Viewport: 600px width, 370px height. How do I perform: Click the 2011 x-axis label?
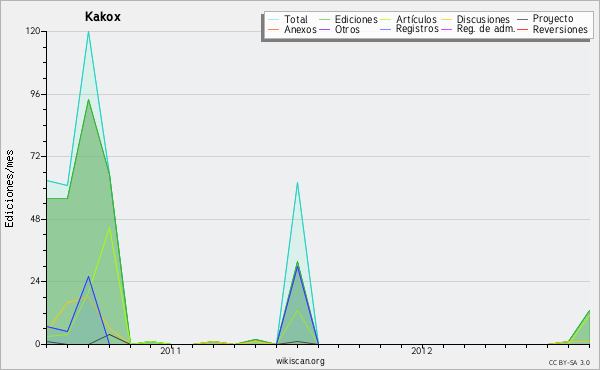coord(170,351)
